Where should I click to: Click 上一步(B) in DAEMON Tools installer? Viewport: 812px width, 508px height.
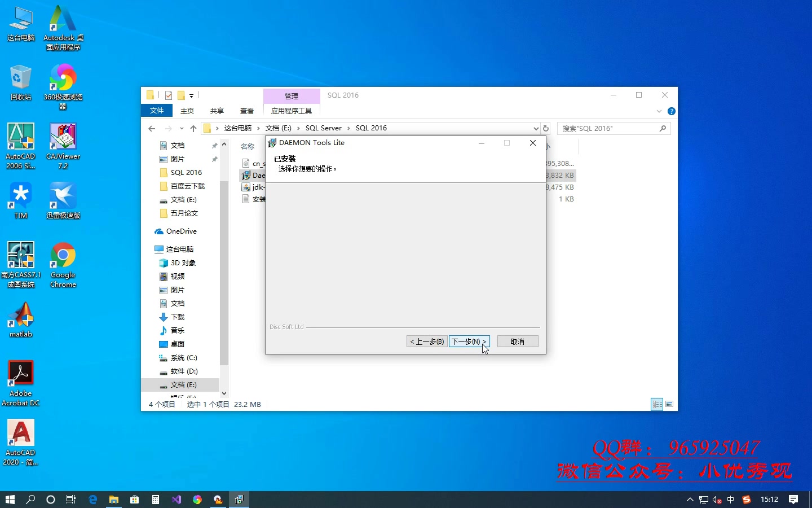coord(427,341)
